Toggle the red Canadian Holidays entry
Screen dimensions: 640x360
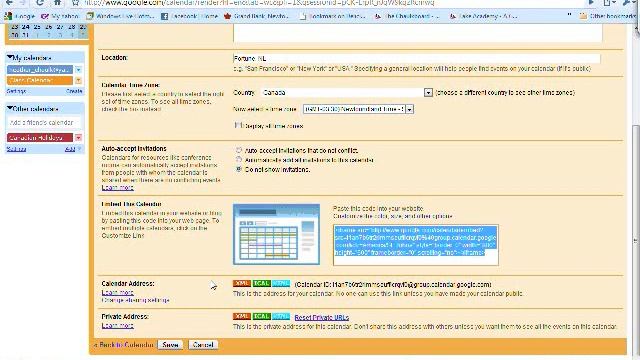(40, 138)
